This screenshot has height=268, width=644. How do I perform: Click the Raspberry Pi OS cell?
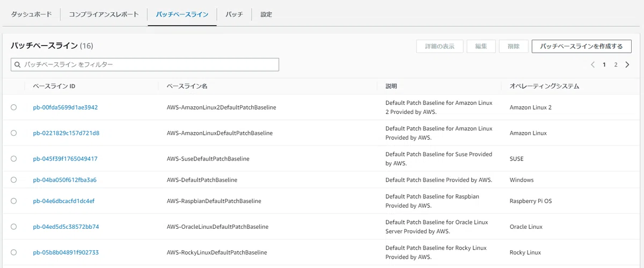click(x=531, y=201)
